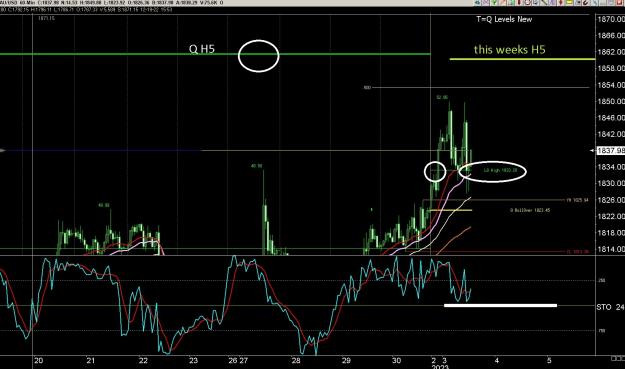Click the 1870.00 price axis label
The height and width of the screenshot is (369, 625).
point(611,19)
